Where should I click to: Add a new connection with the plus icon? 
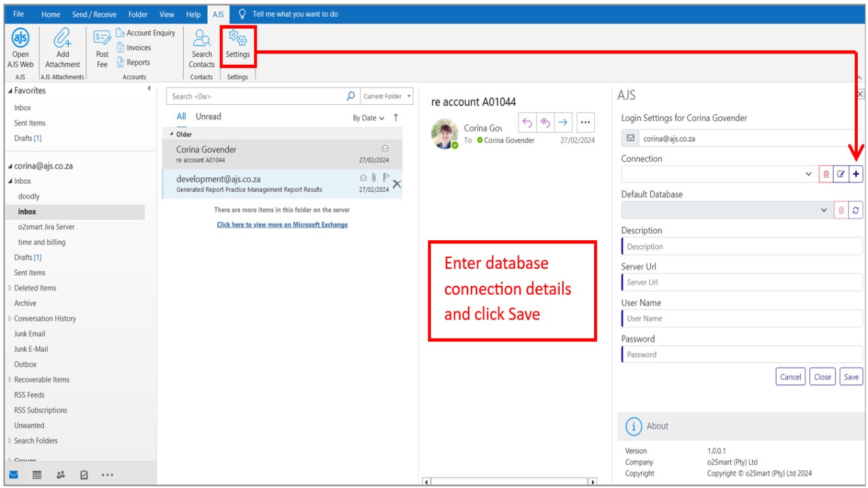[x=855, y=174]
